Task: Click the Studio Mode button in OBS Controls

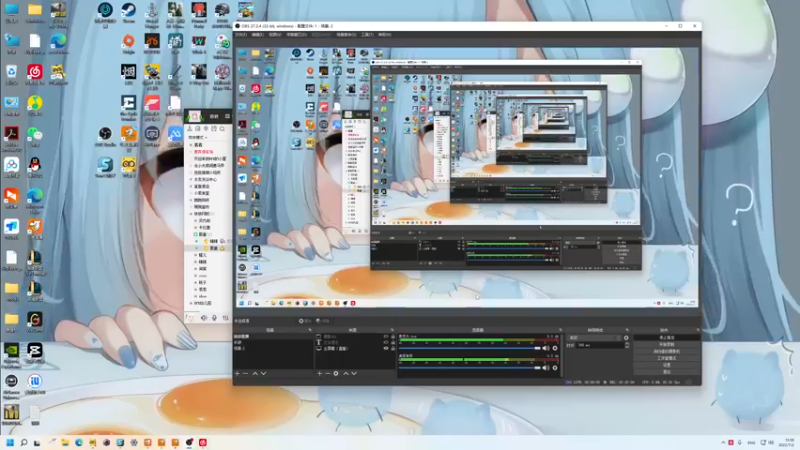Action: [666, 358]
